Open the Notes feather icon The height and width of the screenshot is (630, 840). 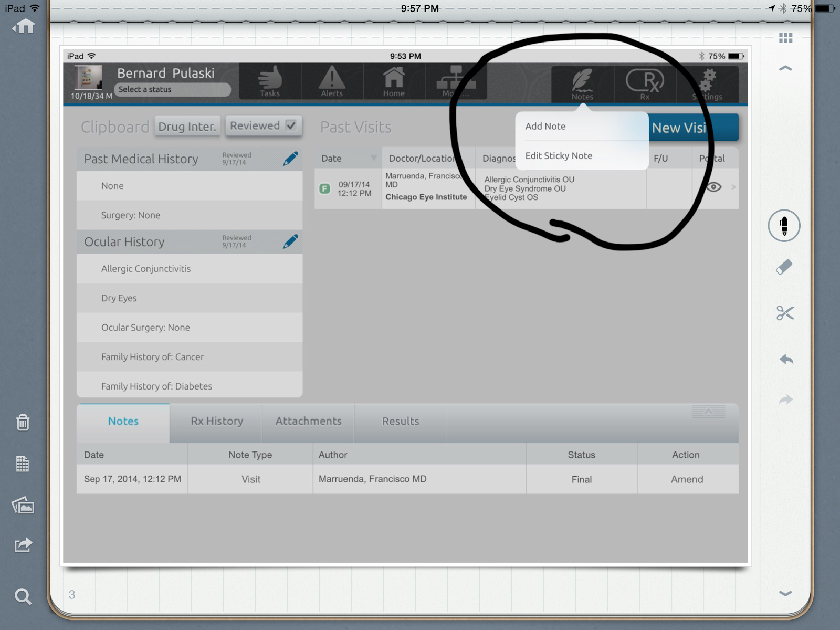582,84
